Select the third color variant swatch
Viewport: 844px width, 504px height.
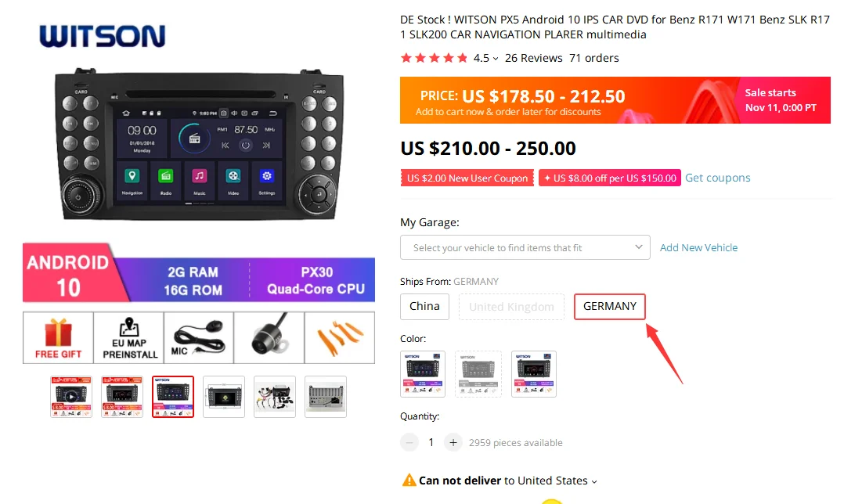click(x=533, y=374)
